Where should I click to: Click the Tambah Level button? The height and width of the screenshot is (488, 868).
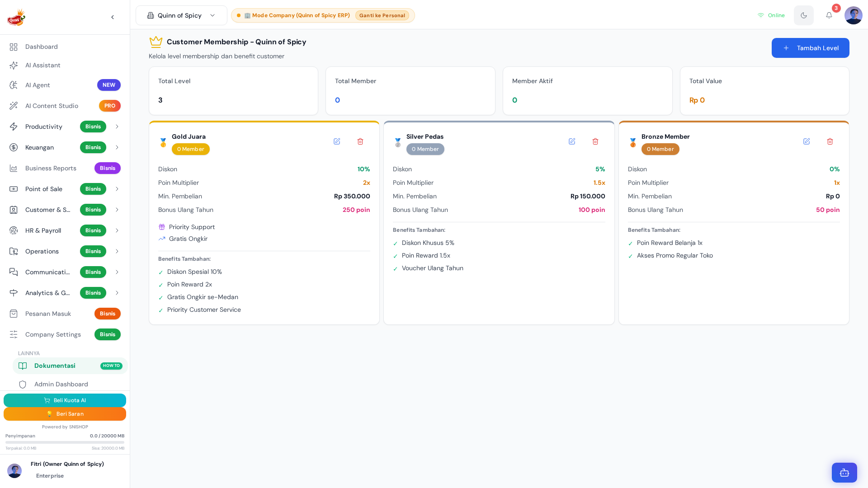pyautogui.click(x=810, y=48)
